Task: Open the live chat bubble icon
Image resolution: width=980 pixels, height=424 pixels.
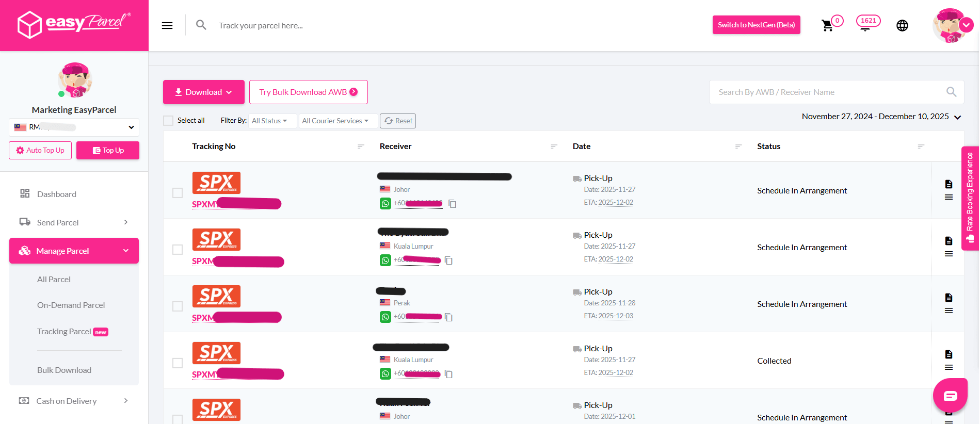Action: pos(950,395)
